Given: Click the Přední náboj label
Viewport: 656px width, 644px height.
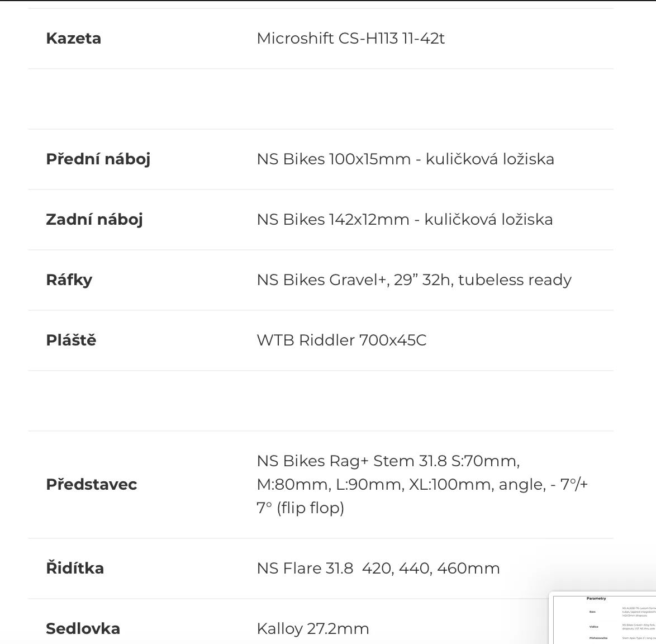Looking at the screenshot, I should click(98, 159).
